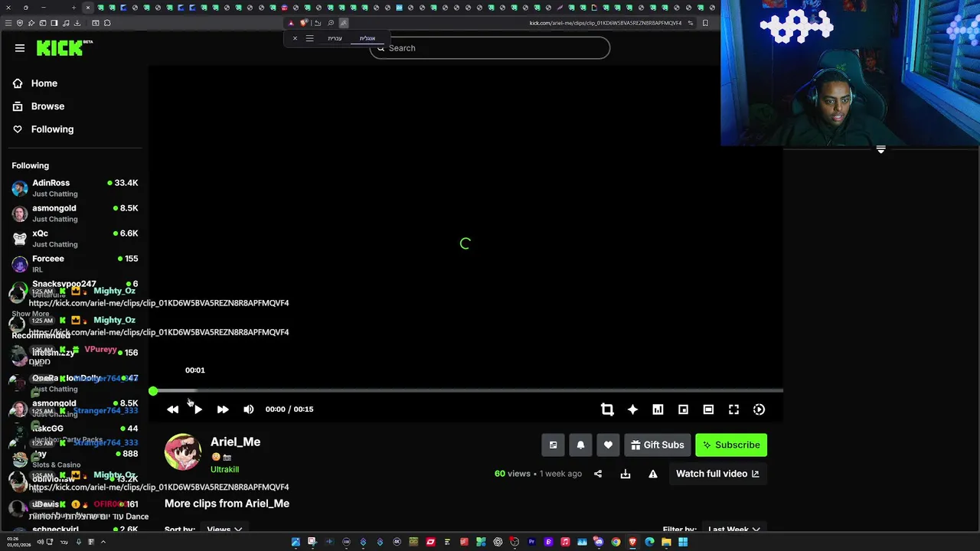Fast forward the clip
This screenshot has height=551, width=980.
pos(223,409)
